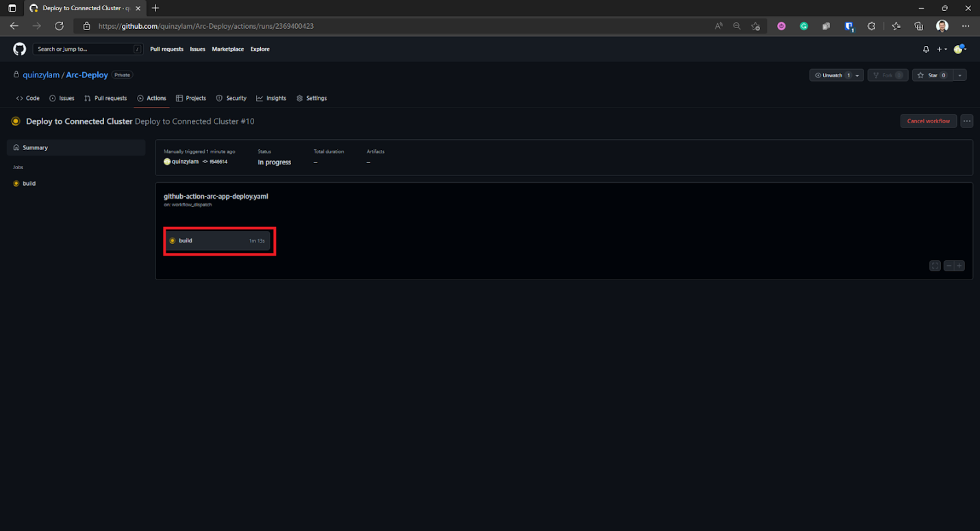Cancel the running workflow
The height and width of the screenshot is (531, 980).
point(929,121)
